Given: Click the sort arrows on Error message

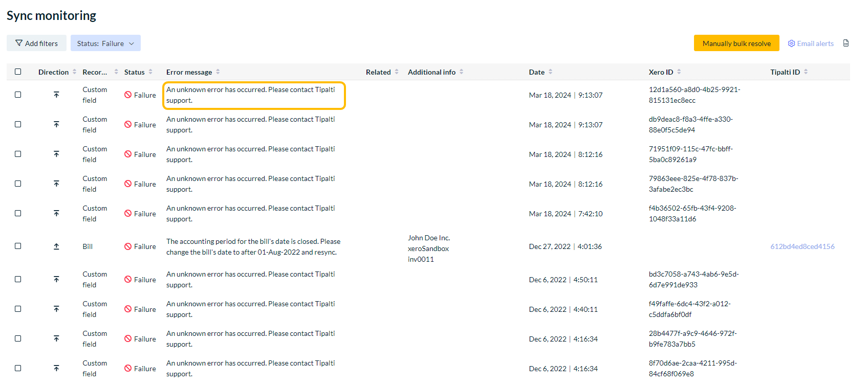Looking at the screenshot, I should (218, 72).
